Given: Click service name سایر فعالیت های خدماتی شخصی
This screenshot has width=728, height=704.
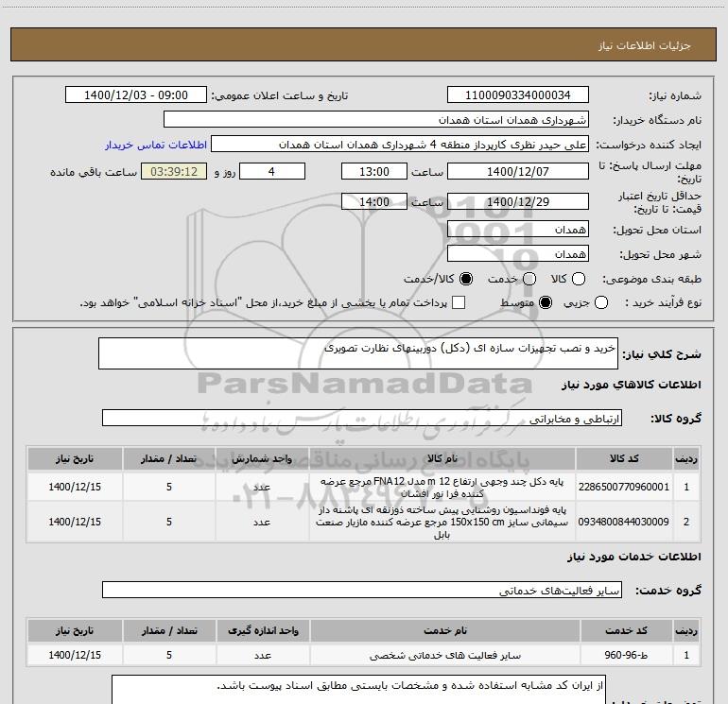Looking at the screenshot, I should 444,655.
